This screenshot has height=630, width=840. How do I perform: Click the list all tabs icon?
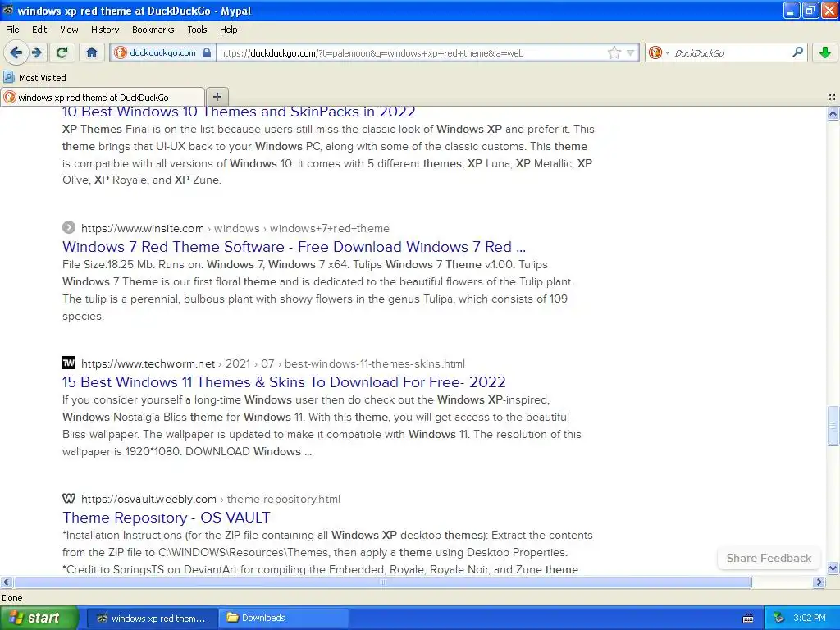tap(832, 97)
